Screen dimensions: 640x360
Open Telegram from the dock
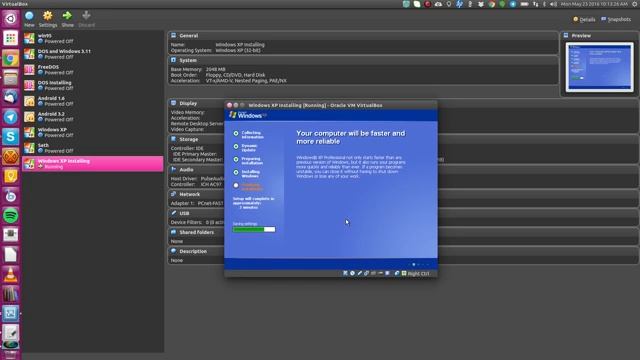tap(10, 117)
